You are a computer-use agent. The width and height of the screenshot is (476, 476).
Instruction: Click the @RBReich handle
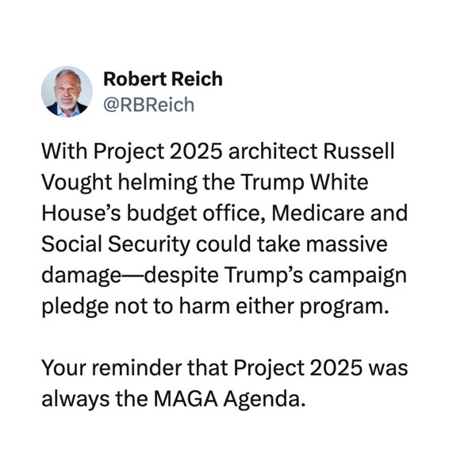(x=148, y=104)
